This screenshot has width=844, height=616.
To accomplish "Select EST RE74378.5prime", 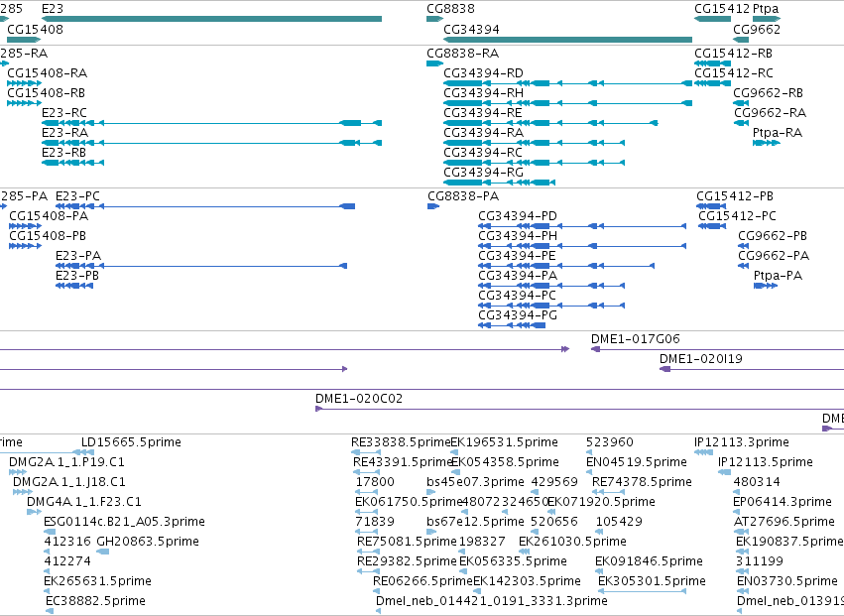I will point(608,492).
